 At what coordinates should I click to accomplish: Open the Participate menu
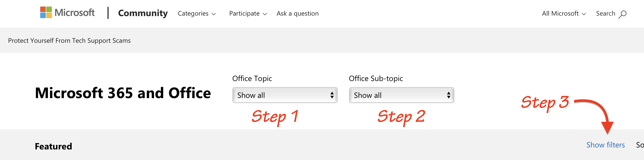tap(244, 14)
